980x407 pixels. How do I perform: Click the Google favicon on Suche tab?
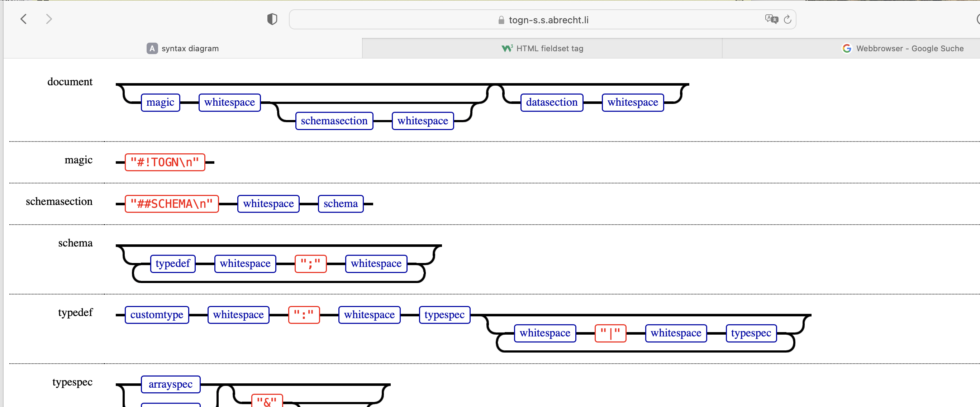pos(846,48)
